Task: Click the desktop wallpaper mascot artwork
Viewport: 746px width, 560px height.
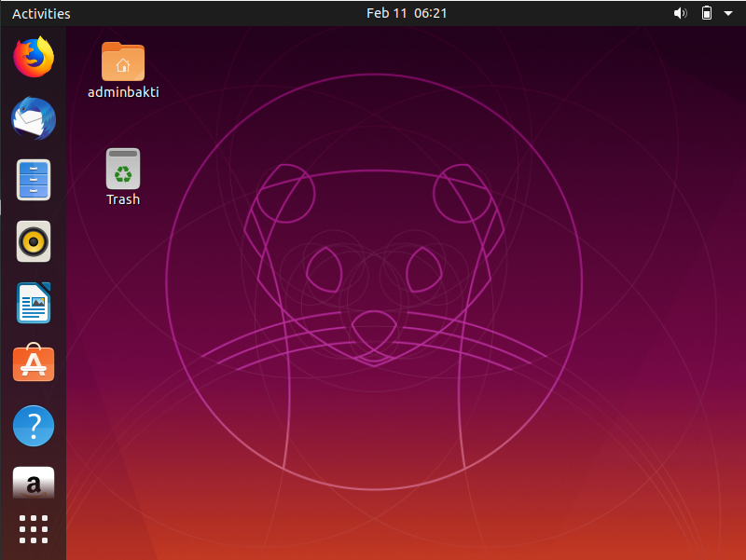Action: click(x=373, y=280)
